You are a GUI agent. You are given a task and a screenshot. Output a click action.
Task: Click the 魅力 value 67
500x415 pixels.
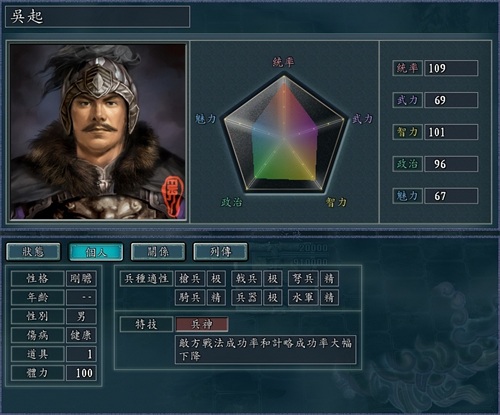pyautogui.click(x=451, y=196)
